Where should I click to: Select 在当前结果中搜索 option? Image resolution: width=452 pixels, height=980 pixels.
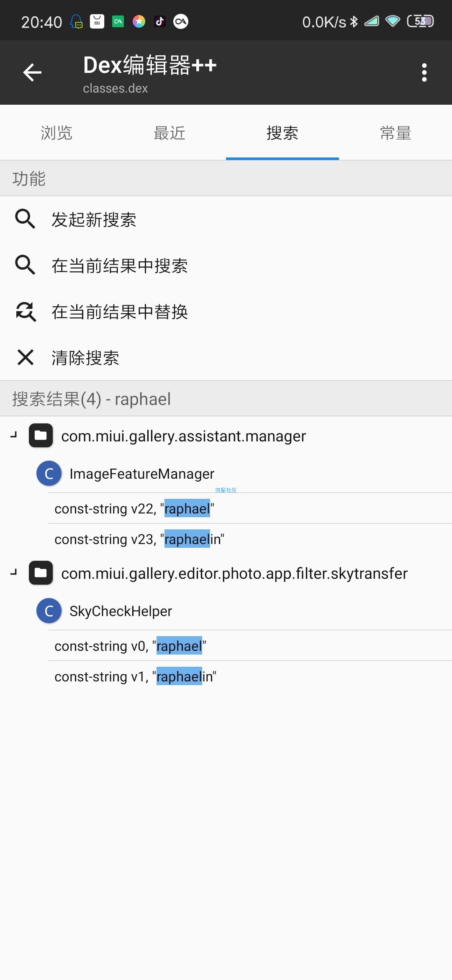pyautogui.click(x=226, y=266)
